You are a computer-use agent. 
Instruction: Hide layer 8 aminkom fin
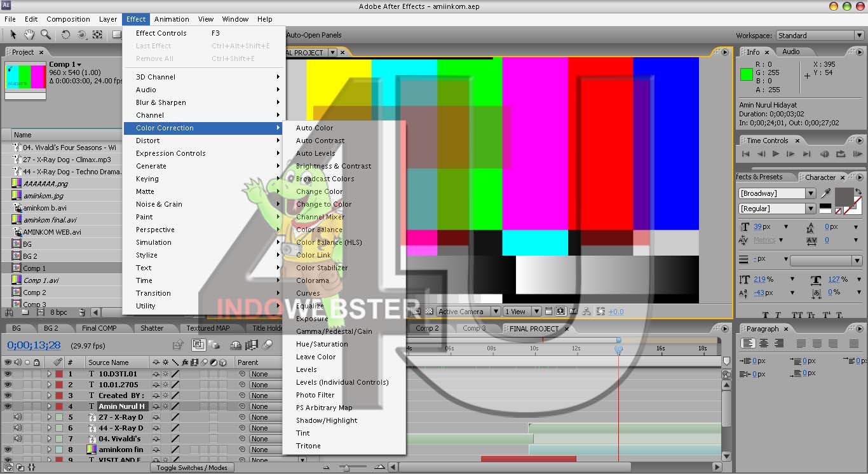(8, 450)
